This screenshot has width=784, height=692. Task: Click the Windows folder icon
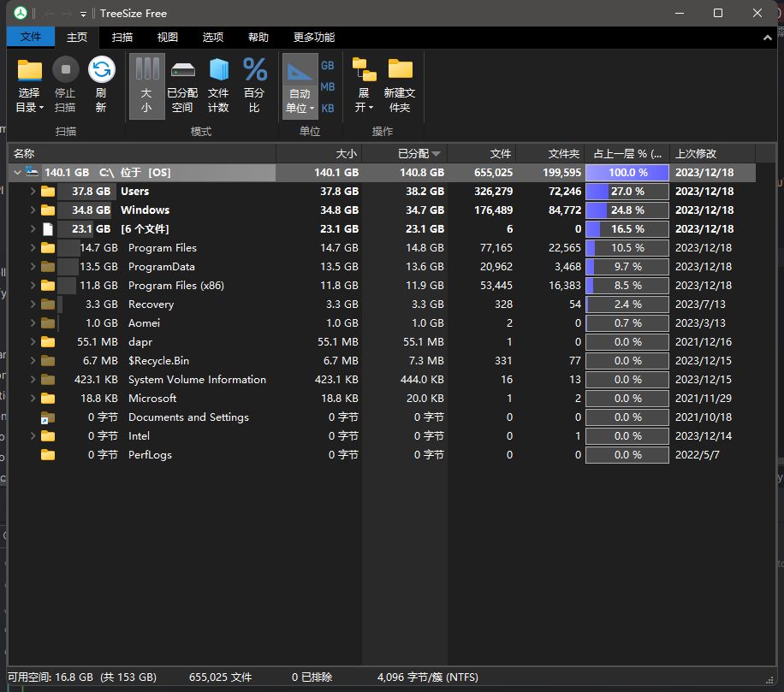48,210
